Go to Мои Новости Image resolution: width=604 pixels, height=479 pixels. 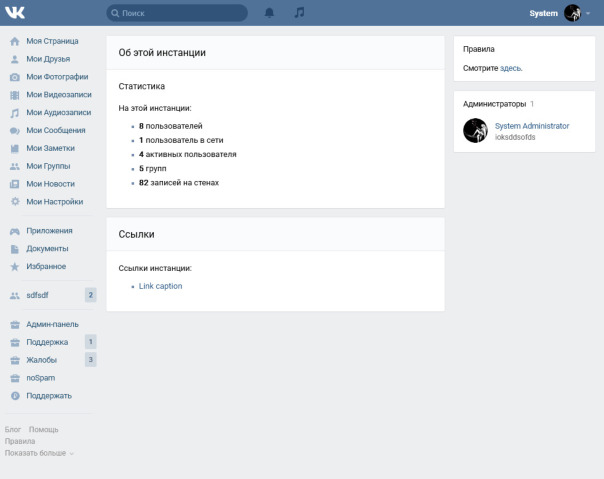(50, 184)
